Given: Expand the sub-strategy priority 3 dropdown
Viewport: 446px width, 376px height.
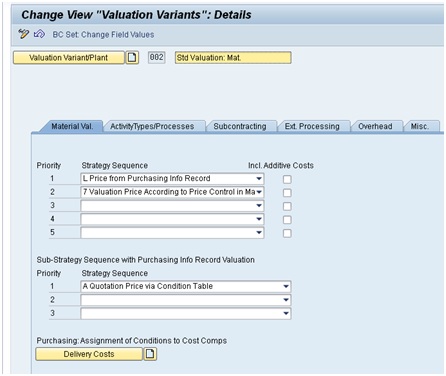Looking at the screenshot, I should pyautogui.click(x=186, y=313).
